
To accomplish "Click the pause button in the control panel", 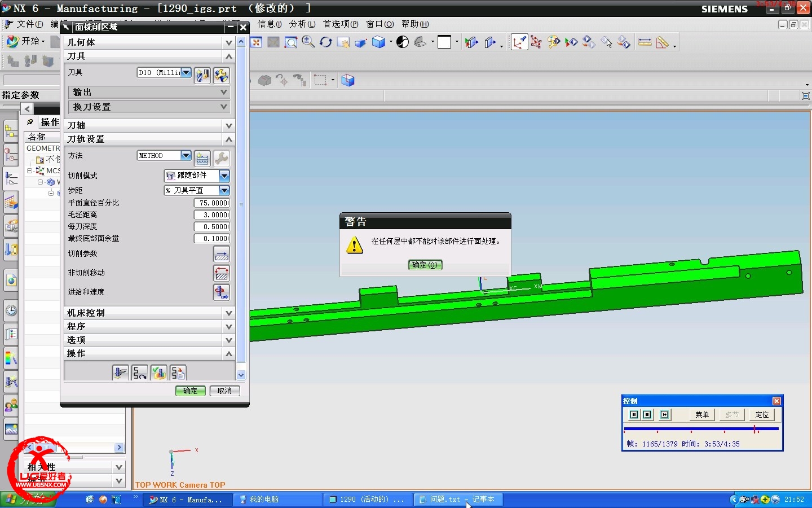I will pos(634,415).
